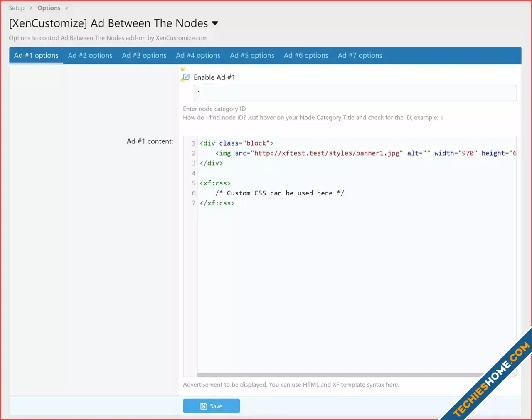This screenshot has height=420, width=532.
Task: Click the 'Custom CSS can be used here' comment
Action: (x=280, y=193)
